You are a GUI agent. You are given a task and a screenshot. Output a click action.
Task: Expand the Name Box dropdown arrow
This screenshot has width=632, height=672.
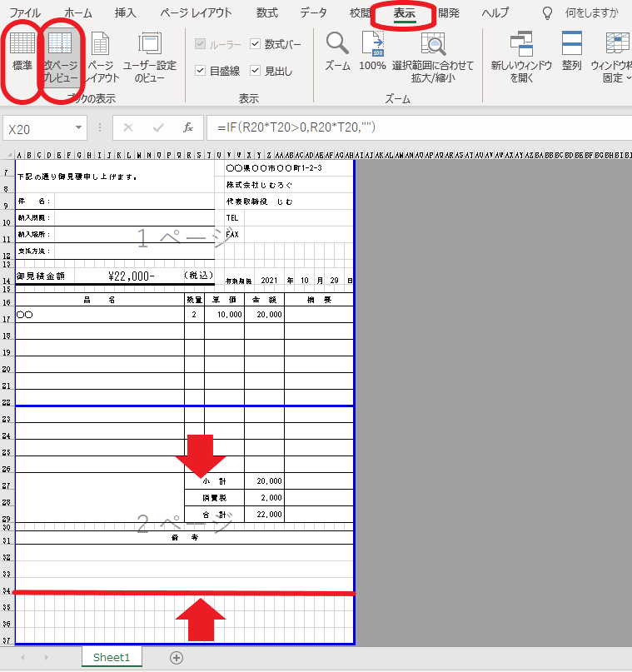tap(79, 128)
